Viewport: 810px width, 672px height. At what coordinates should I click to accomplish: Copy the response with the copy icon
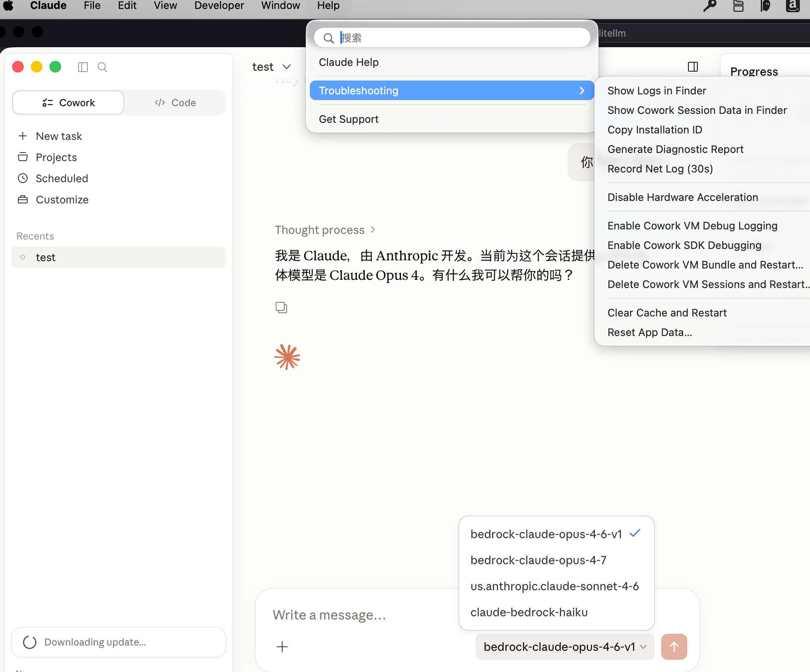pyautogui.click(x=281, y=308)
